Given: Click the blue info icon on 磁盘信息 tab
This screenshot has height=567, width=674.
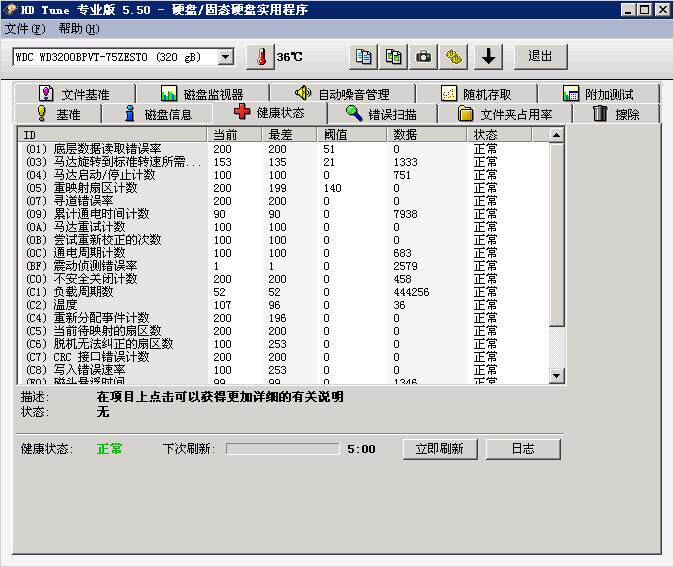Looking at the screenshot, I should pos(129,113).
